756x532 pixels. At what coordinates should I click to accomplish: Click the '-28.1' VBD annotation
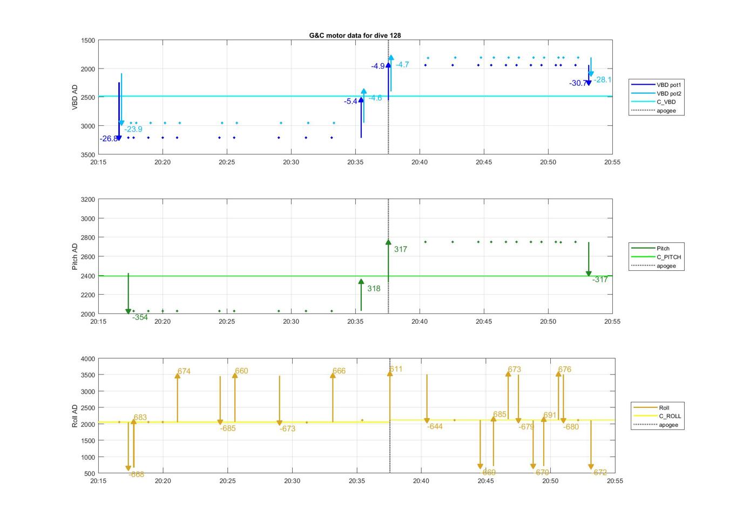[603, 80]
